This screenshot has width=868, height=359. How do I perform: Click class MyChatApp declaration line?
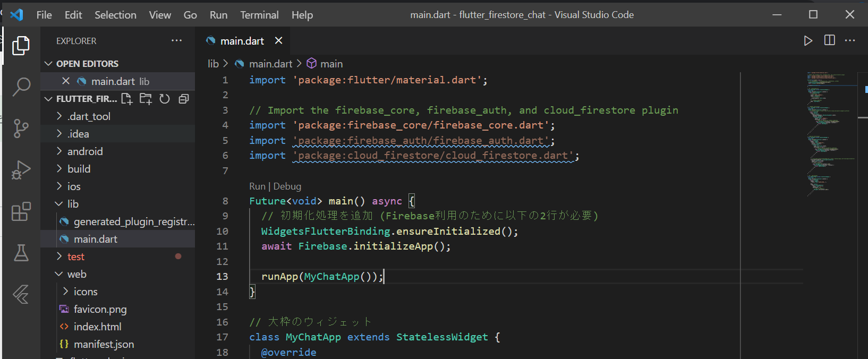(375, 337)
